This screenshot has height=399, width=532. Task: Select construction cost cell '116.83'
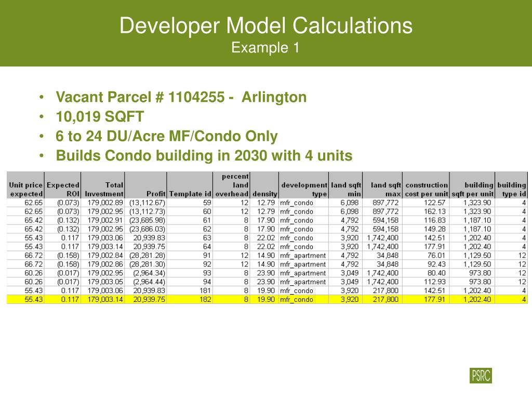point(426,220)
